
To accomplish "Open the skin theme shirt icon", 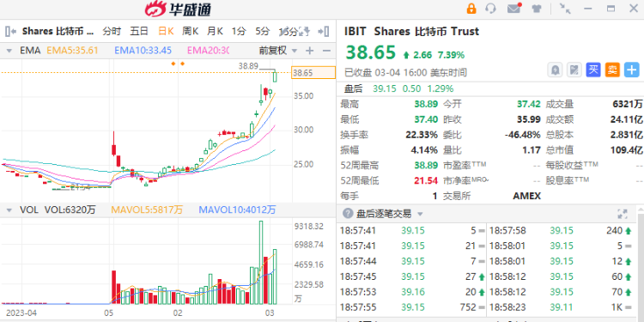I will click(x=537, y=9).
